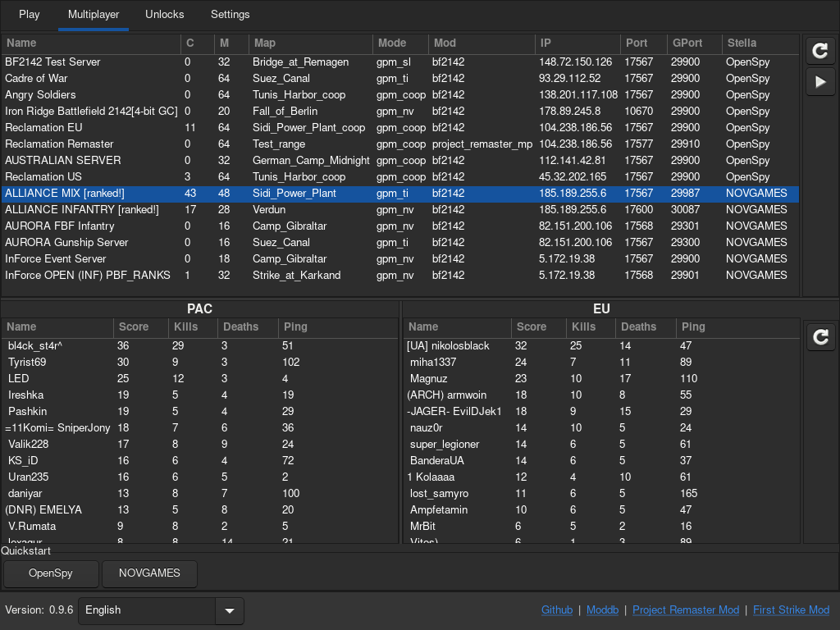Image resolution: width=840 pixels, height=630 pixels.
Task: Select PAC player bl4ck_st4r^
Action: click(200, 346)
